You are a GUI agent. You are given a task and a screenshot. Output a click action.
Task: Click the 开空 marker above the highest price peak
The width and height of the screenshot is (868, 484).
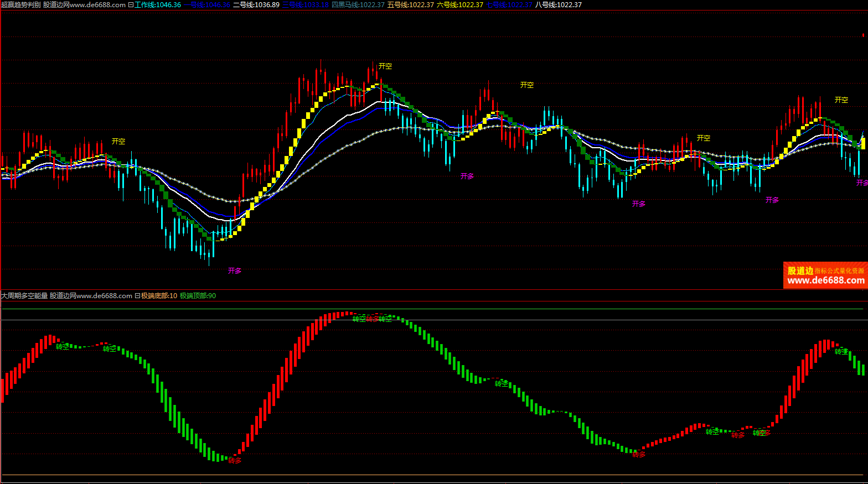coord(385,66)
